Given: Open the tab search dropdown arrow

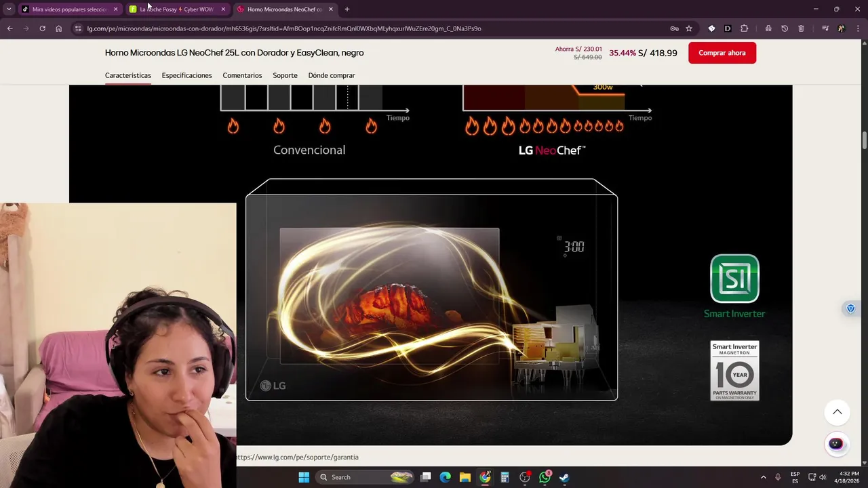Looking at the screenshot, I should (x=9, y=9).
